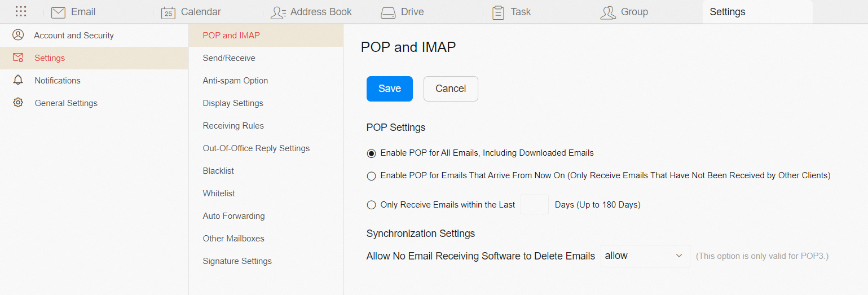Open Send/Receive settings

pyautogui.click(x=266, y=58)
